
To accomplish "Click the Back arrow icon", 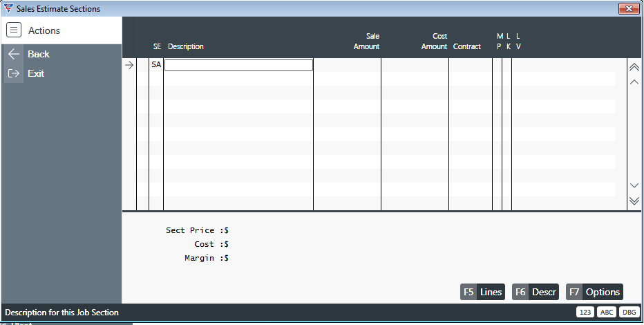I will pos(14,54).
